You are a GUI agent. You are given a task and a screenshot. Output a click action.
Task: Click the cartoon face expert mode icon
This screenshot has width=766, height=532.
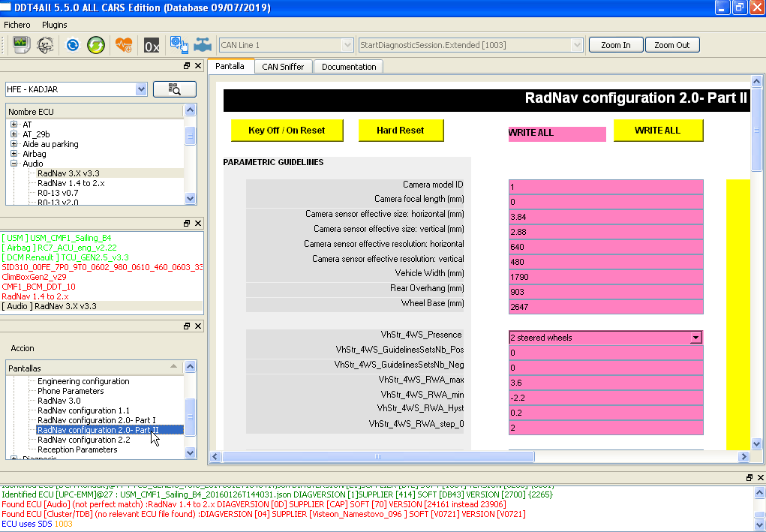(46, 45)
